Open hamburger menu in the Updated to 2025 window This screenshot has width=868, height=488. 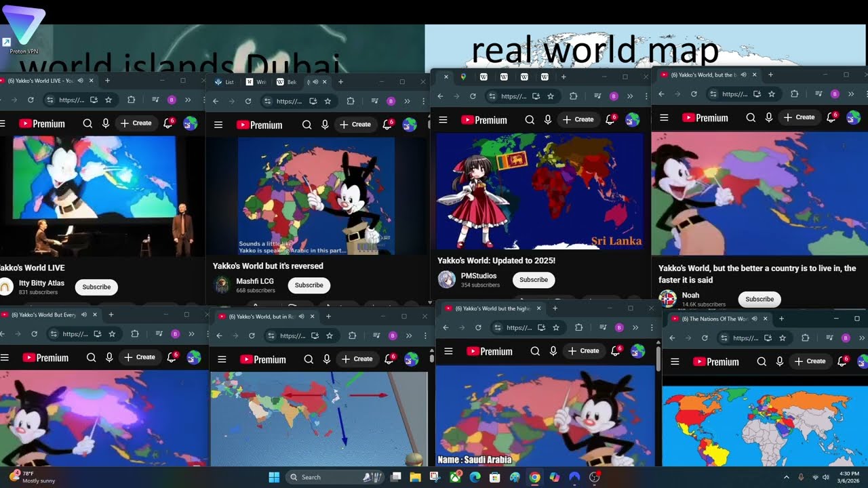(x=443, y=120)
